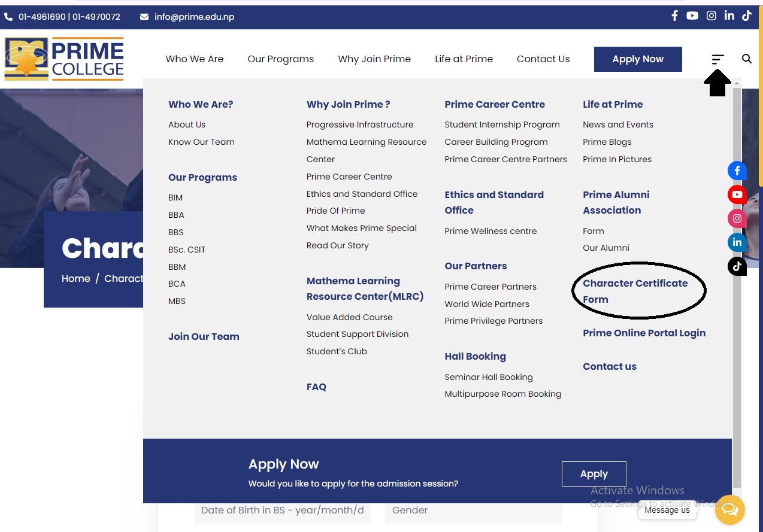
Task: Click the Facebook icon in top bar
Action: pyautogui.click(x=674, y=16)
